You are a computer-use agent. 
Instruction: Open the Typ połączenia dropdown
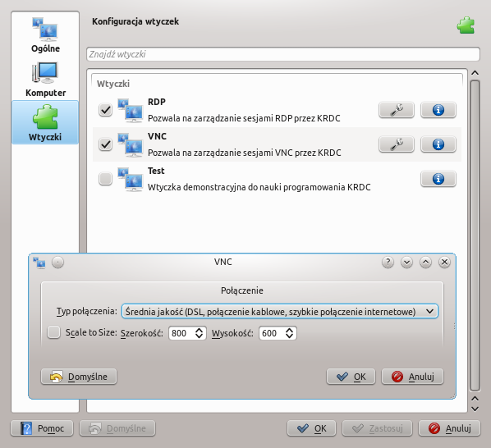[280, 311]
